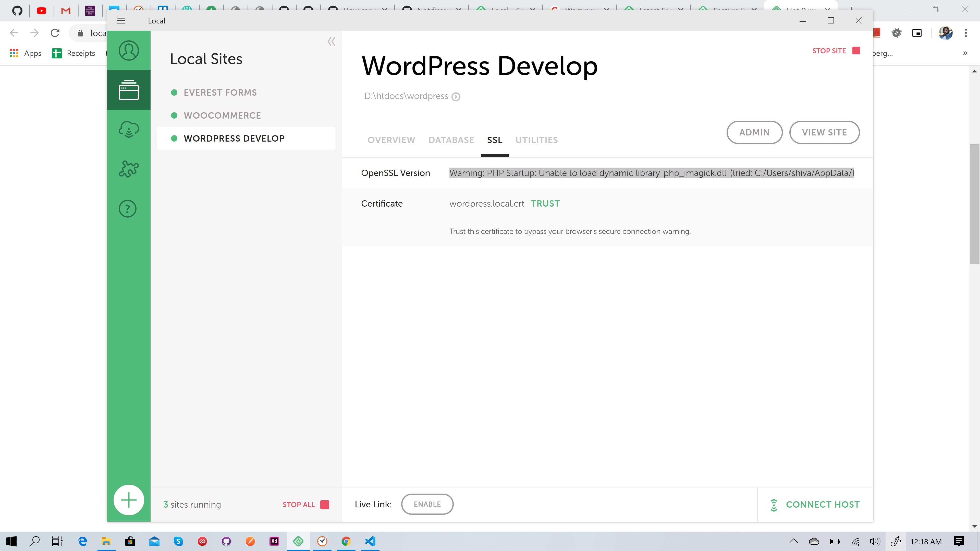Open Chrome three-dot menu
This screenshot has width=980, height=551.
966,33
